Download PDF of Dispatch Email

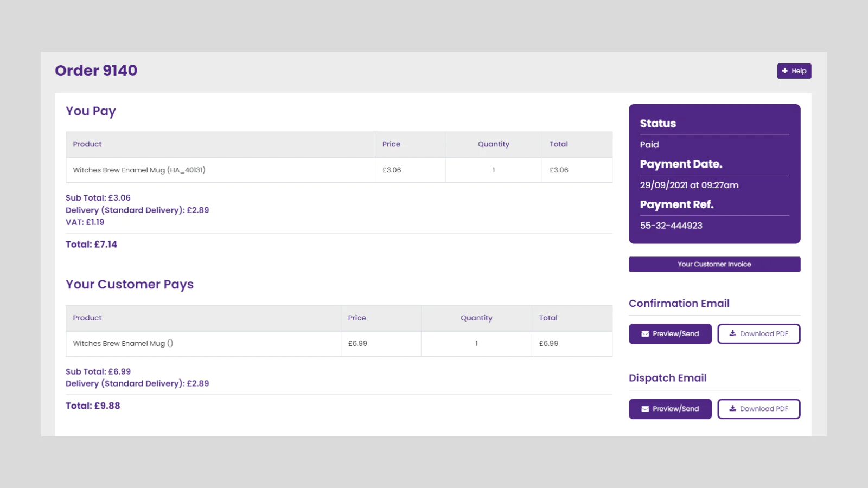click(759, 409)
